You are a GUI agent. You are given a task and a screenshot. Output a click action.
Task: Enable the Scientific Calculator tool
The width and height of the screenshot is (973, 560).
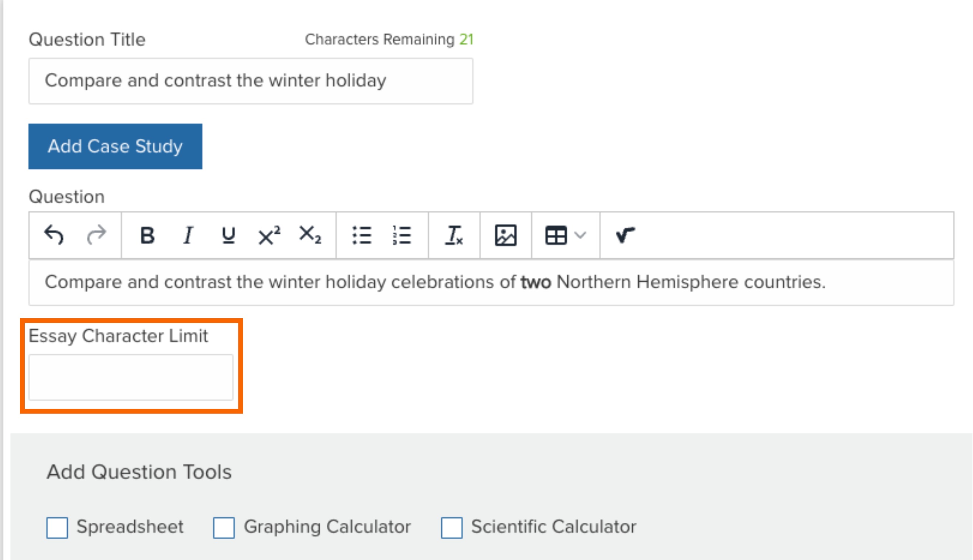point(451,528)
